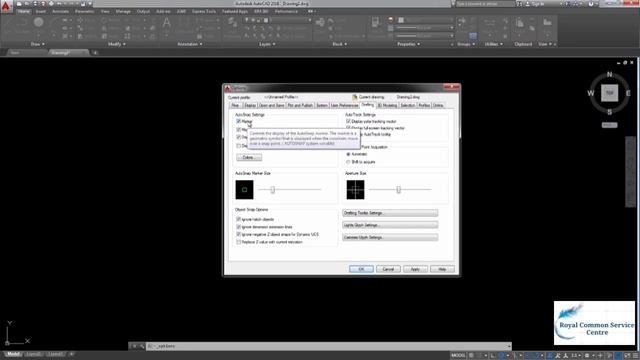
Task: Click the Plot icon in Quick Access toolbar
Action: click(x=51, y=4)
